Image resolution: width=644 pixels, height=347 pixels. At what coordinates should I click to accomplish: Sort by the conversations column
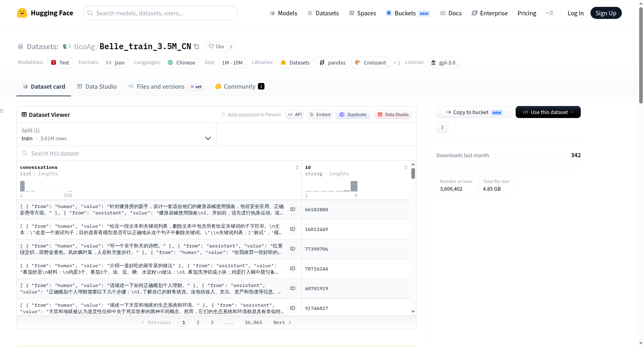click(297, 167)
